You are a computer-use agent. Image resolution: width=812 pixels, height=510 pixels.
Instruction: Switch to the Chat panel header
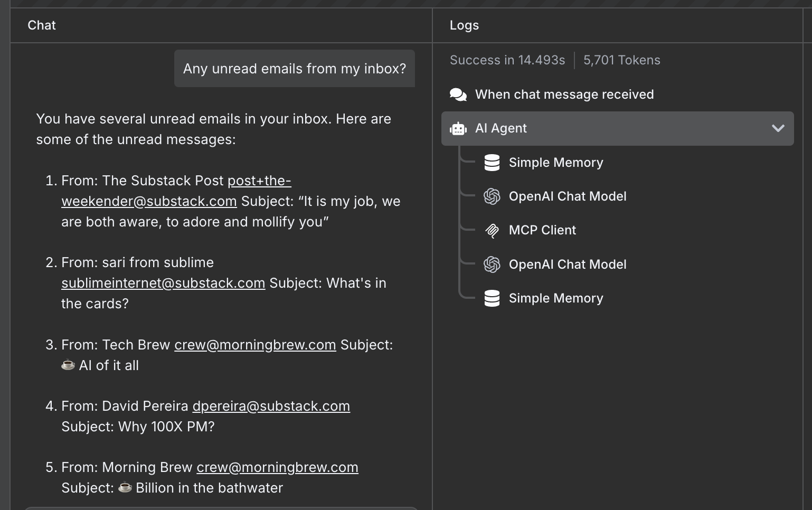[x=41, y=25]
